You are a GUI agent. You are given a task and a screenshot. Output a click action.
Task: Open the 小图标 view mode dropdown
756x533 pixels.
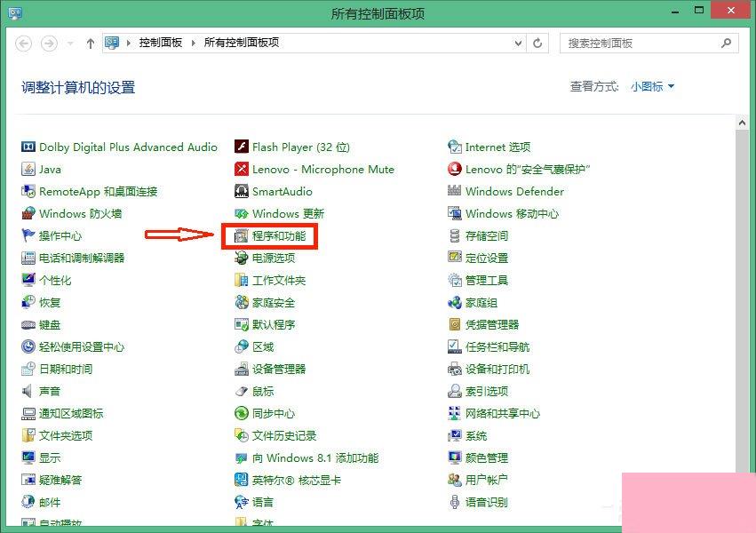tap(652, 87)
